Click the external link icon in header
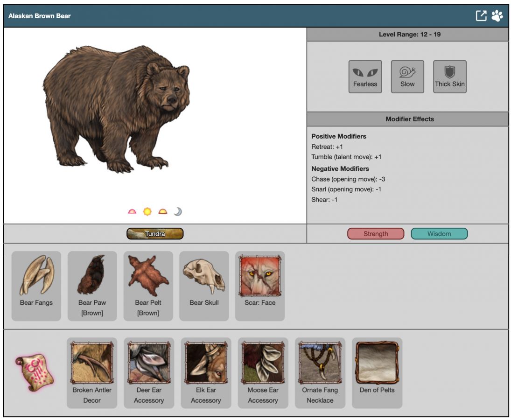 [x=481, y=16]
